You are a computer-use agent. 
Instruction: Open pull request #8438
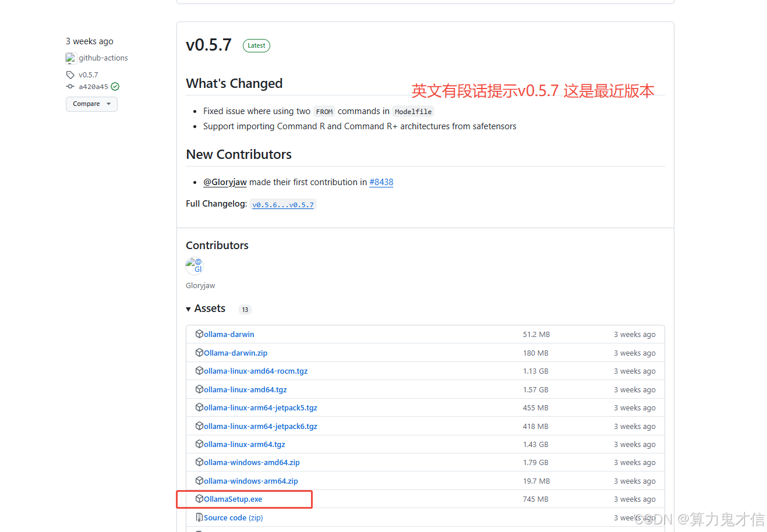[x=381, y=182]
